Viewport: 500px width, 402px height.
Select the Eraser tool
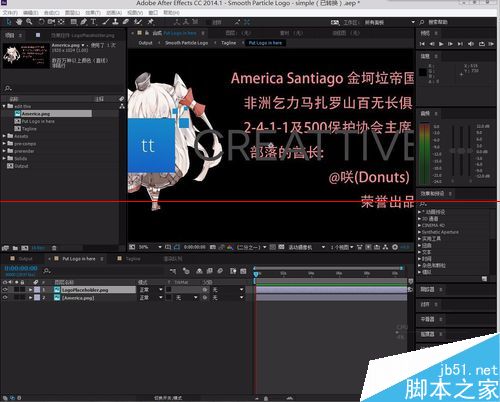click(x=126, y=22)
